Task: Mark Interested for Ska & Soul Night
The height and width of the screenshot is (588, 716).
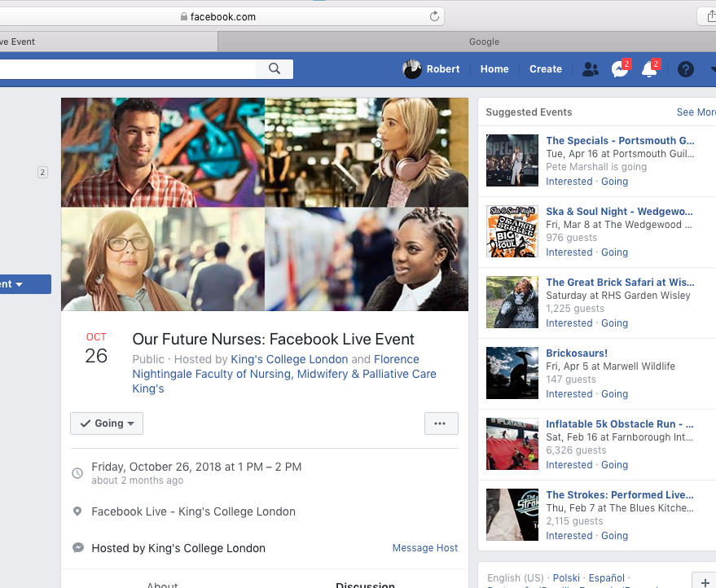Action: (x=569, y=252)
